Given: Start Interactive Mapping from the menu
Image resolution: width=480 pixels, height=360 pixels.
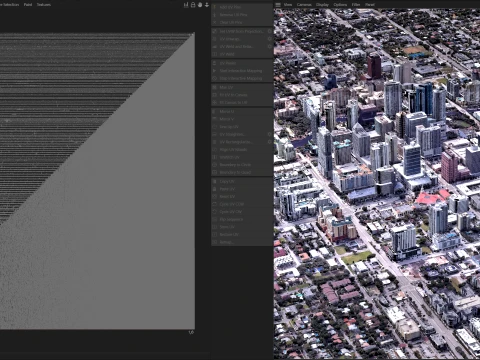Looking at the screenshot, I should [x=242, y=71].
